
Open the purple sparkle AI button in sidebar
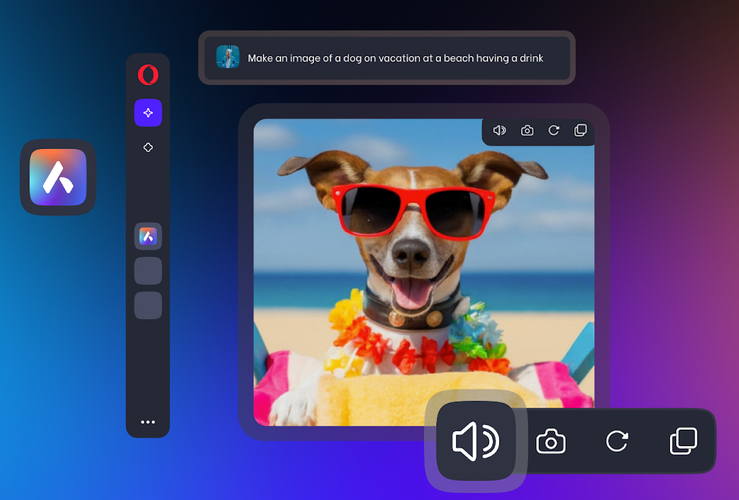click(148, 113)
